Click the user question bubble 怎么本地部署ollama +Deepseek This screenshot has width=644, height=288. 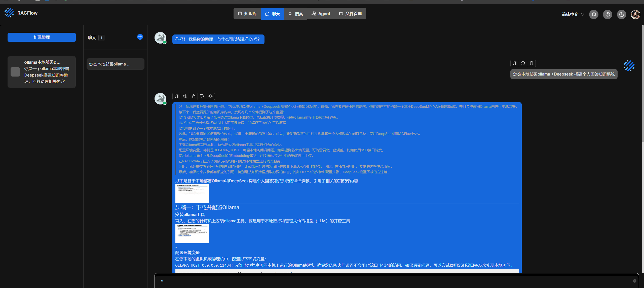click(x=564, y=74)
